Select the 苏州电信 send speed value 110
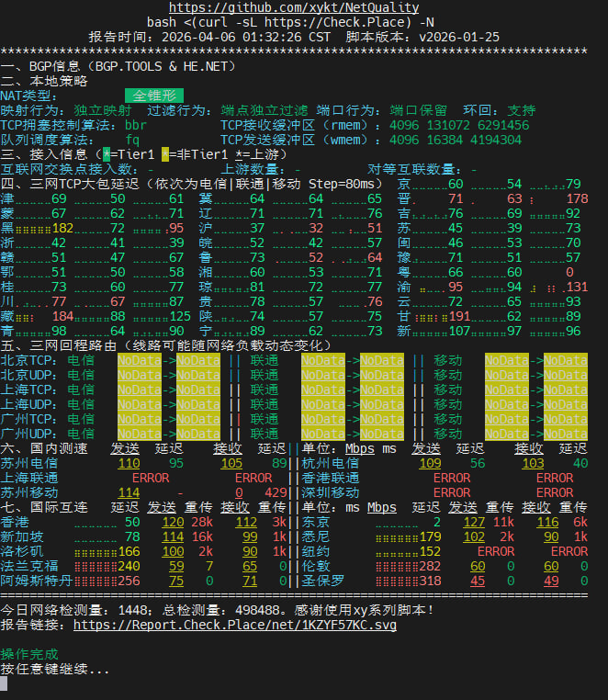 click(129, 463)
